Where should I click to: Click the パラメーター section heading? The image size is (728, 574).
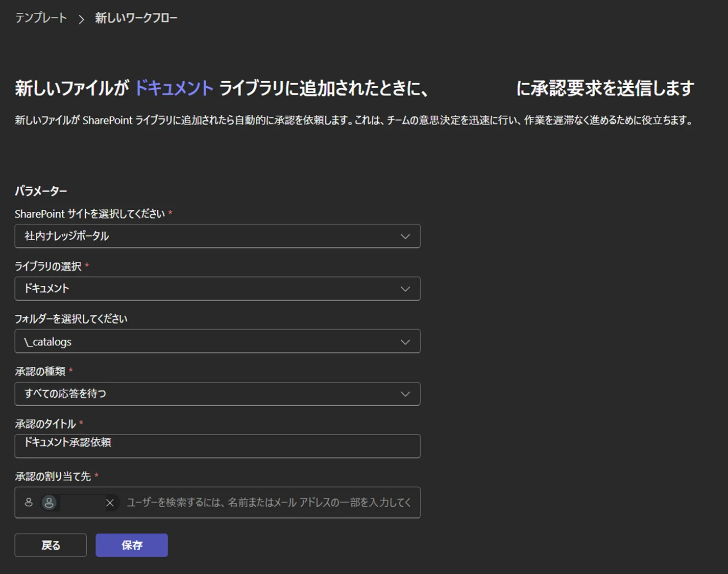tap(41, 190)
